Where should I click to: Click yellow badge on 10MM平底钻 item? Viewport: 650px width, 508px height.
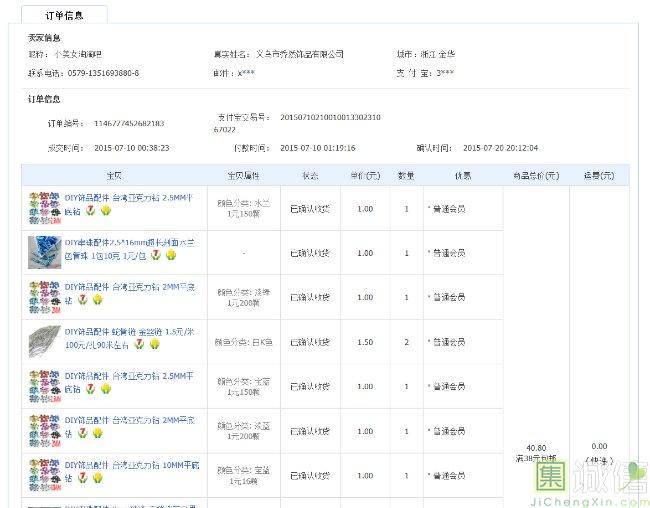pyautogui.click(x=97, y=478)
